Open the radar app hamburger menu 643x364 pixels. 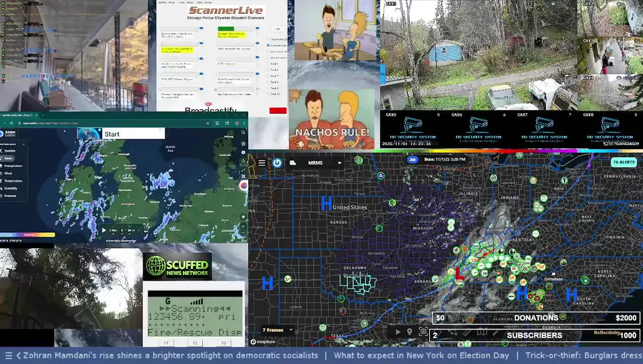[261, 163]
